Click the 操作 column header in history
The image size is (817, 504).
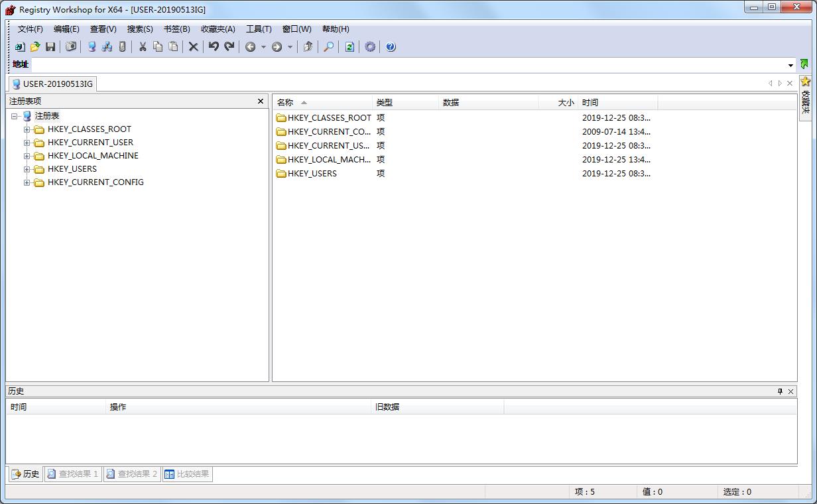pos(239,407)
